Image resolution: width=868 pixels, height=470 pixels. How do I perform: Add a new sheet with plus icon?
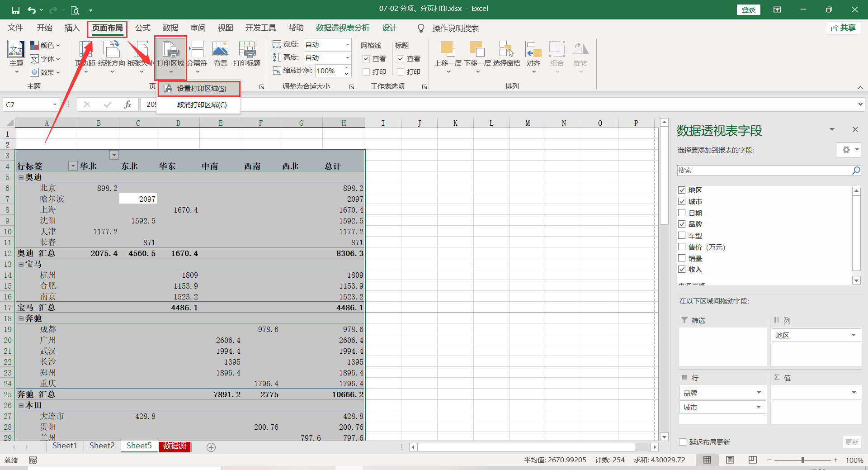211,447
